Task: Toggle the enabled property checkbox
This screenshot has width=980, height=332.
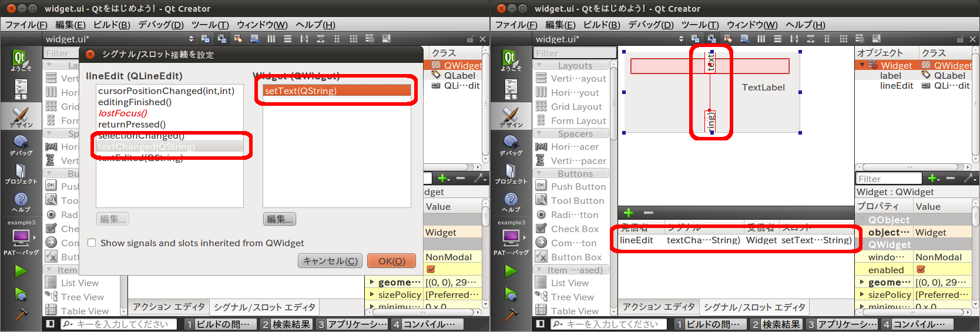Action: pyautogui.click(x=921, y=270)
